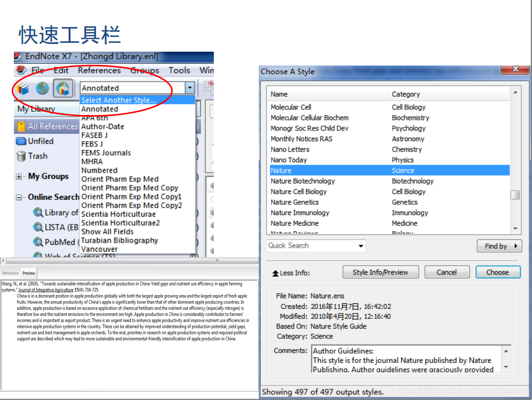Select Vancouver style
The width and height of the screenshot is (532, 400).
(137, 249)
